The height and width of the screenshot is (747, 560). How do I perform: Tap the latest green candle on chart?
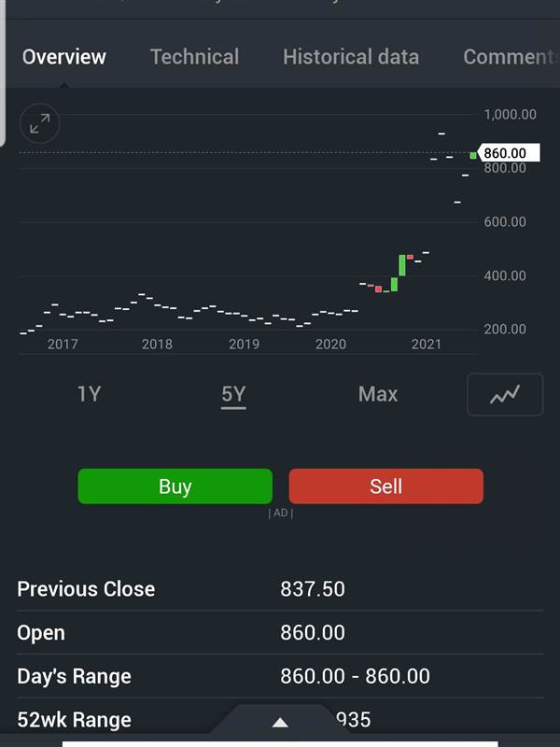coord(473,156)
